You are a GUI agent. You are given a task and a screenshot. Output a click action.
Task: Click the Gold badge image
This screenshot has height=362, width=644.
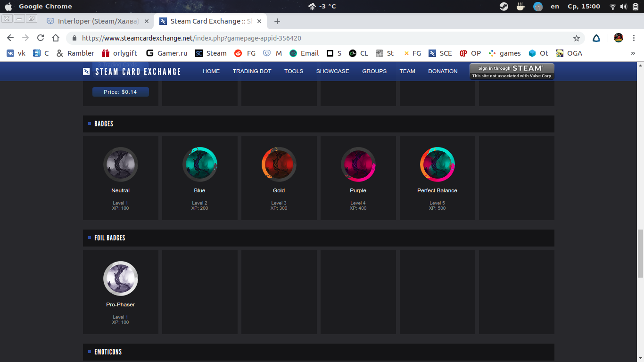click(x=279, y=165)
